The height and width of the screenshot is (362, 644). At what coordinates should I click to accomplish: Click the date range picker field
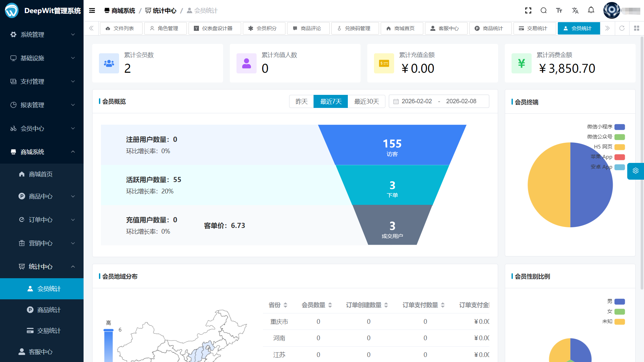coord(439,101)
